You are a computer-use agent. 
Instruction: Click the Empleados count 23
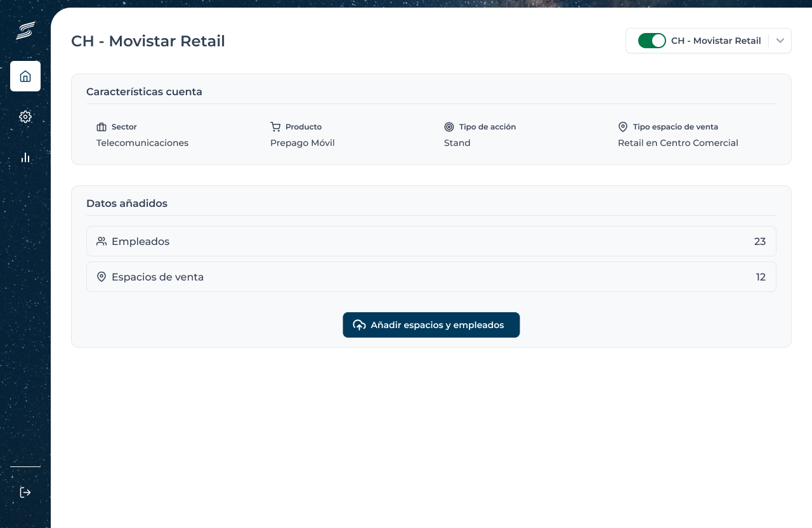(759, 241)
